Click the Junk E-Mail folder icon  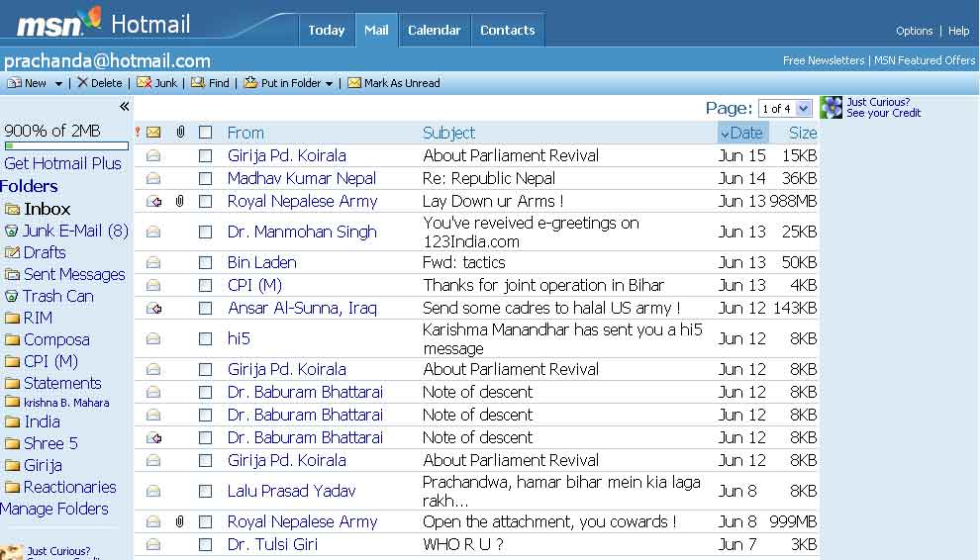tap(12, 231)
